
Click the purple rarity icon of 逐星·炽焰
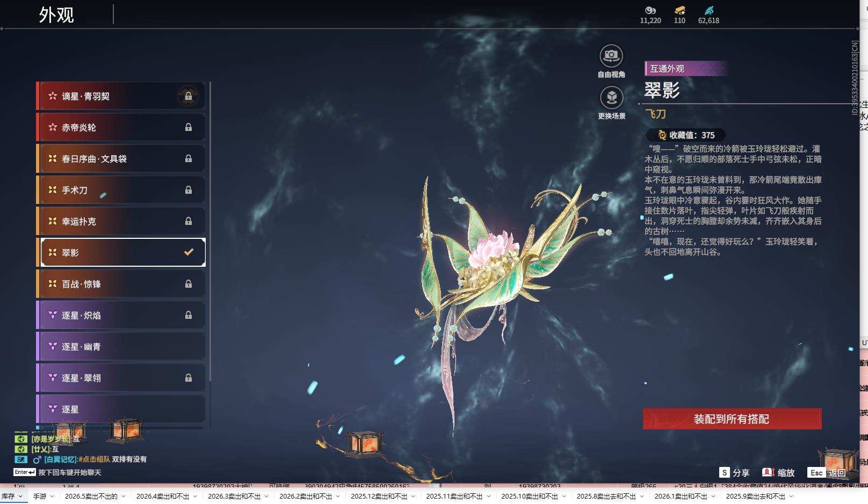click(x=53, y=315)
